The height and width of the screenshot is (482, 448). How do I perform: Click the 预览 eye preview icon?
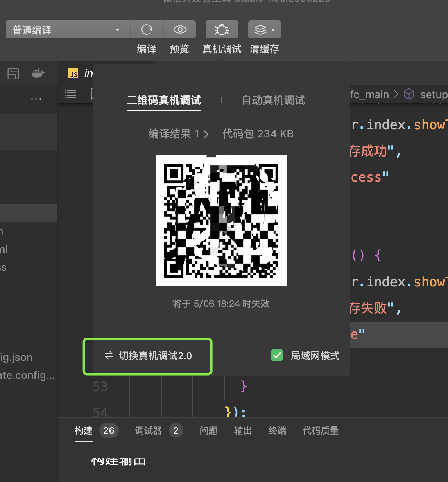(180, 30)
